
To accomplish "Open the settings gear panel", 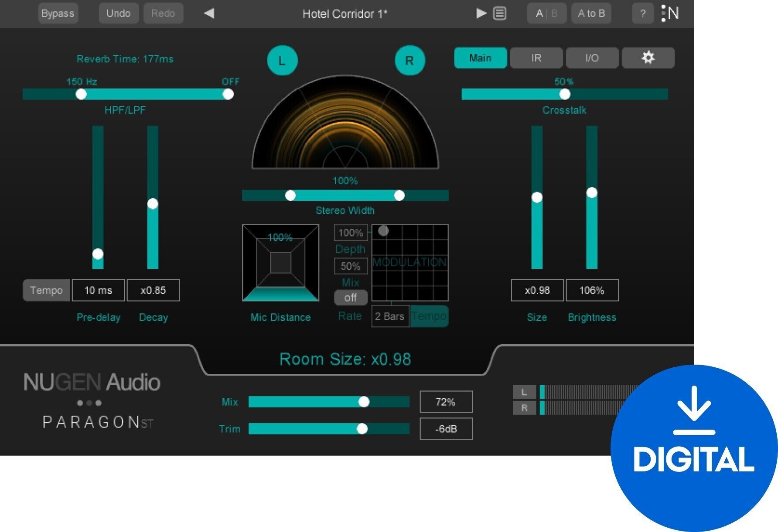I will [x=648, y=58].
